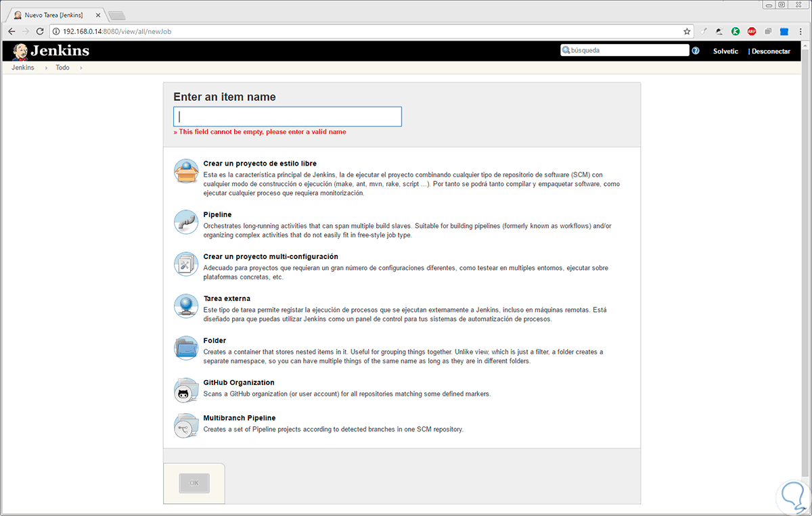Click the 'This field cannot be empty' error text
The width and height of the screenshot is (812, 516).
tap(260, 132)
